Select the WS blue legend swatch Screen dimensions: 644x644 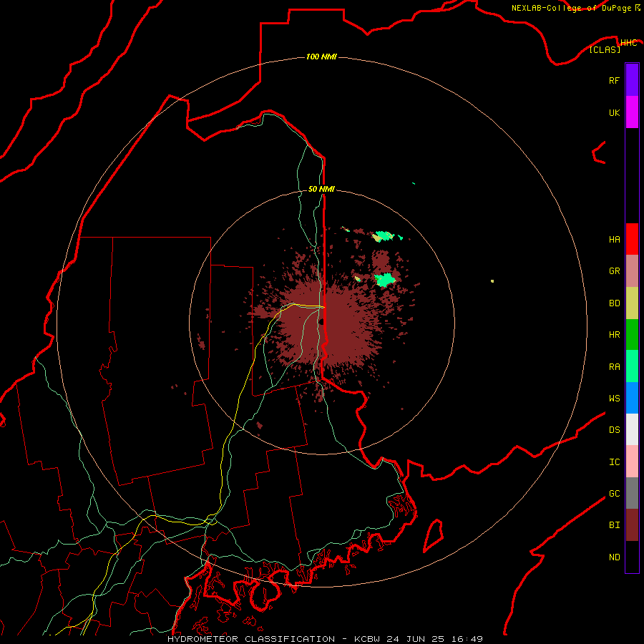(632, 398)
